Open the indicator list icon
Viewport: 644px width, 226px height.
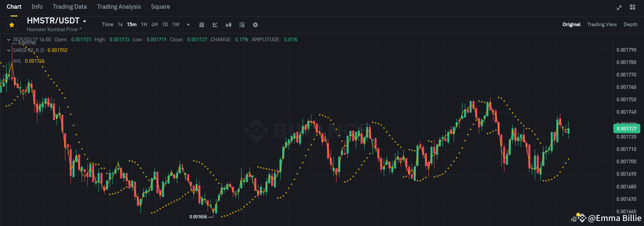242,24
